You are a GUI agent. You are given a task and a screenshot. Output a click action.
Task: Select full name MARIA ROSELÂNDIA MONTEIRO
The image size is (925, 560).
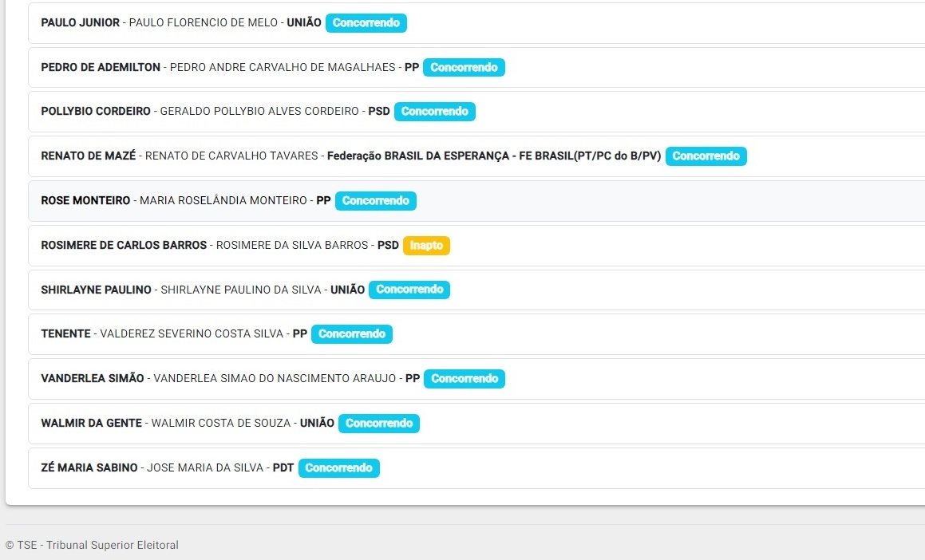[x=223, y=200]
